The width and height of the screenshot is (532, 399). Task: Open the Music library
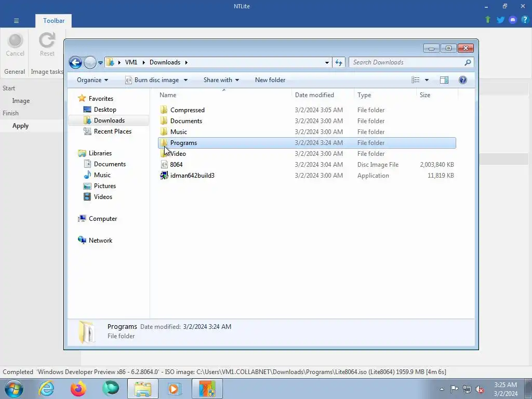point(102,175)
